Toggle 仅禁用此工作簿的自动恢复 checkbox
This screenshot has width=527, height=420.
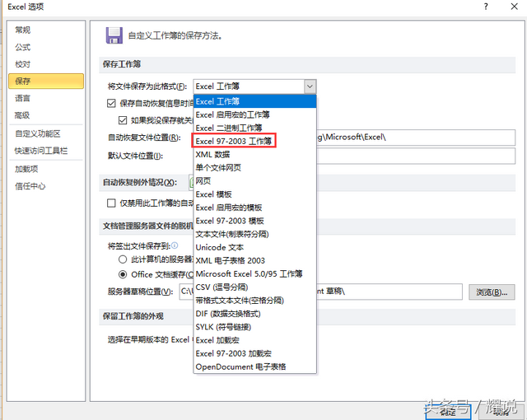[x=111, y=203]
